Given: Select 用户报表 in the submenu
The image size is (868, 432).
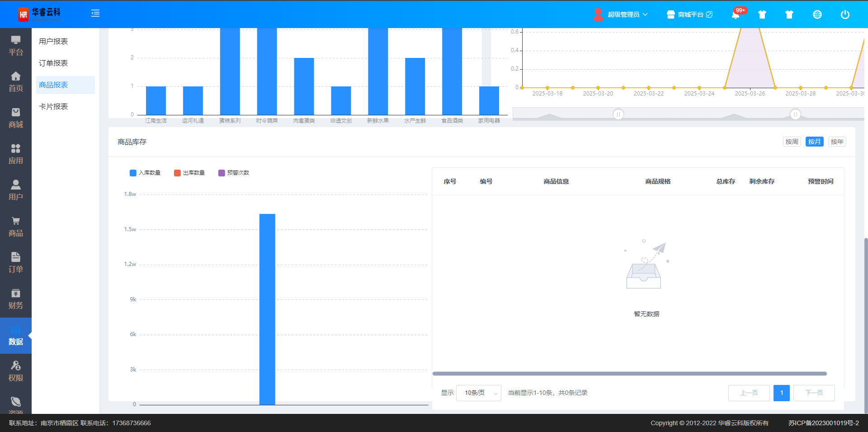Looking at the screenshot, I should pos(53,41).
